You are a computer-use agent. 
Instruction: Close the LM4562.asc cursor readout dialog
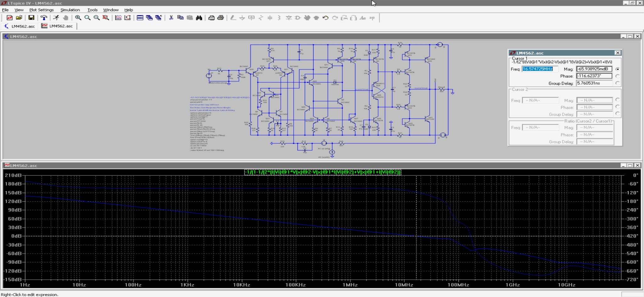coord(618,53)
